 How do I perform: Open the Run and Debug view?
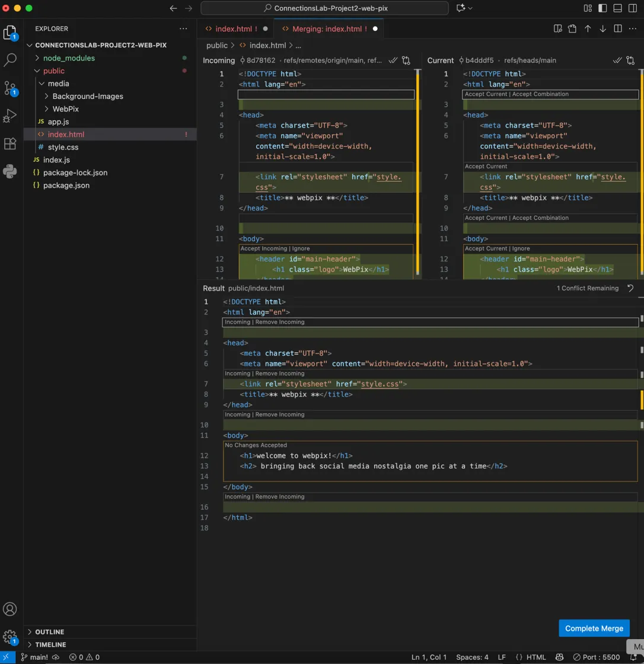[10, 116]
